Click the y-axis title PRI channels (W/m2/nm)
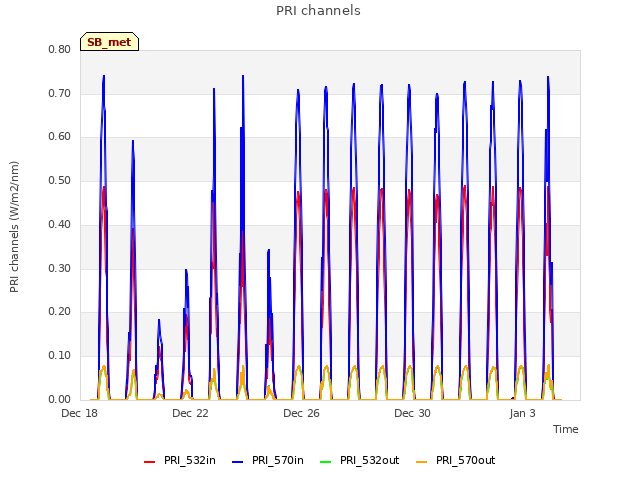Image resolution: width=640 pixels, height=480 pixels. click(x=14, y=227)
